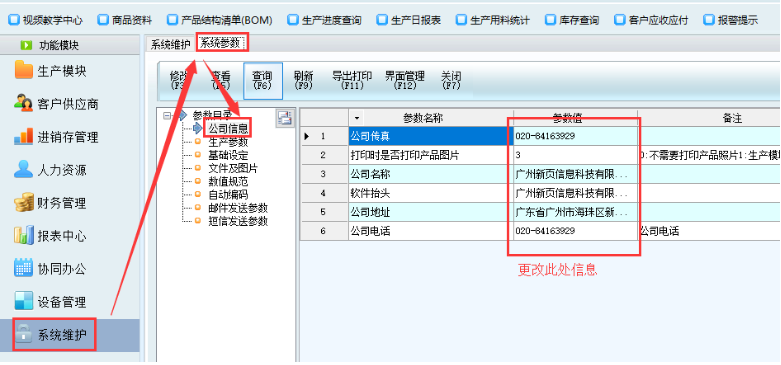The height and width of the screenshot is (365, 781).
Task: Open the 设备管理 module icon
Action: click(24, 301)
